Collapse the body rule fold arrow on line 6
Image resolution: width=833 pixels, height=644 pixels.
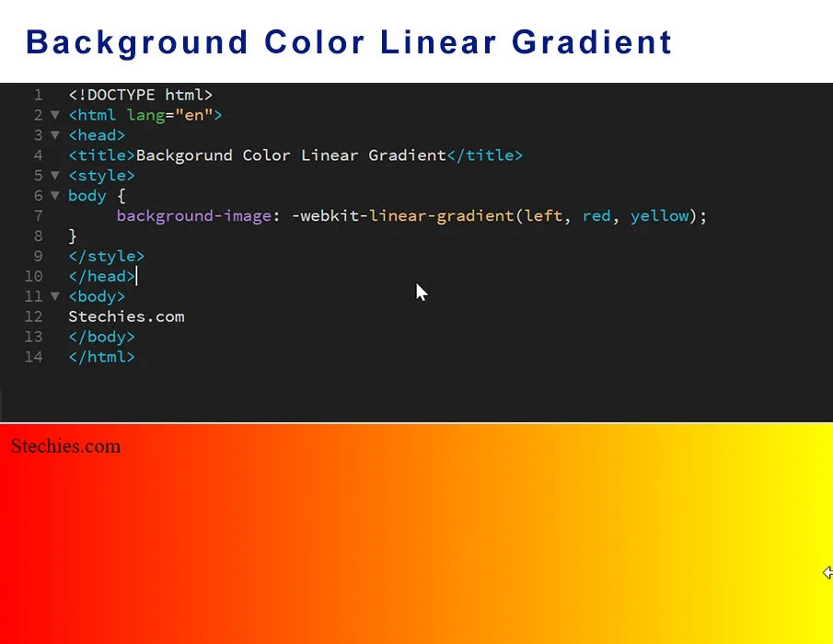pyautogui.click(x=54, y=195)
